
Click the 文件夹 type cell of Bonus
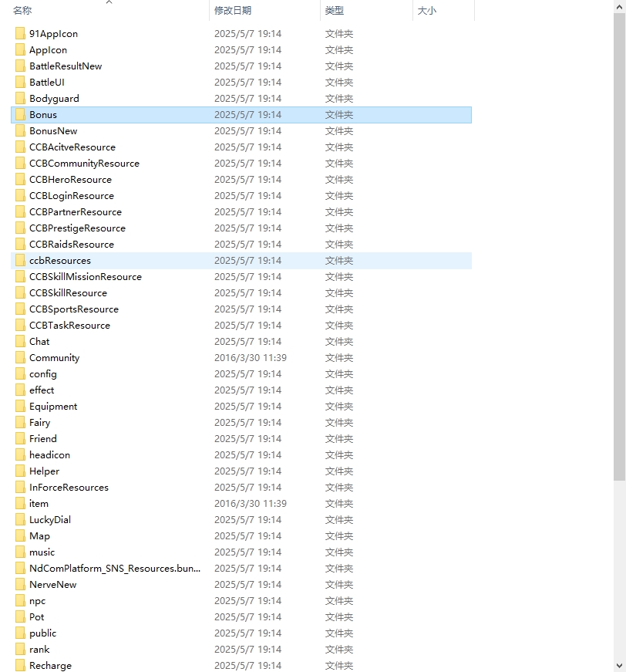tap(338, 115)
